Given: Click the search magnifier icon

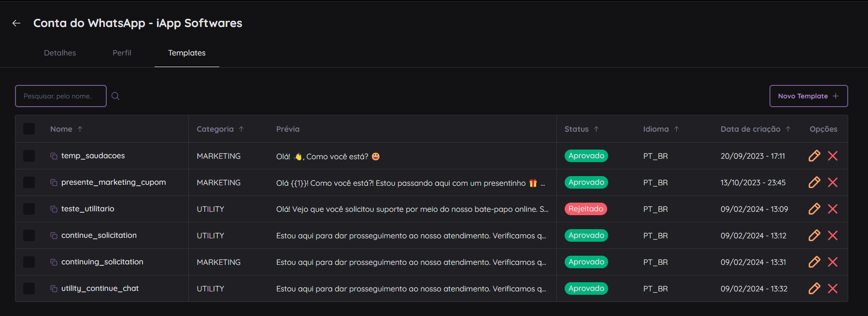Looking at the screenshot, I should pyautogui.click(x=115, y=96).
